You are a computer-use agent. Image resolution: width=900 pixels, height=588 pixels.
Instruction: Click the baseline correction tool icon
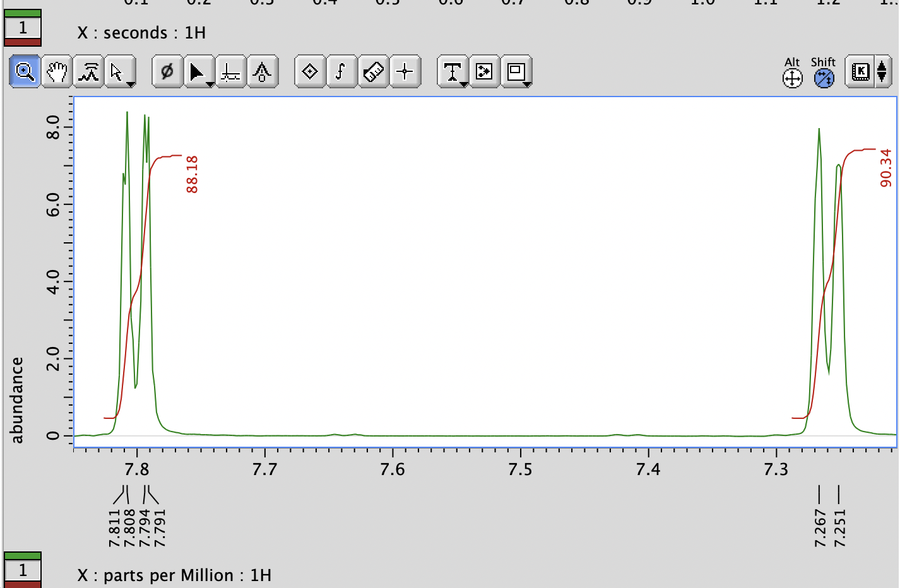pos(230,71)
